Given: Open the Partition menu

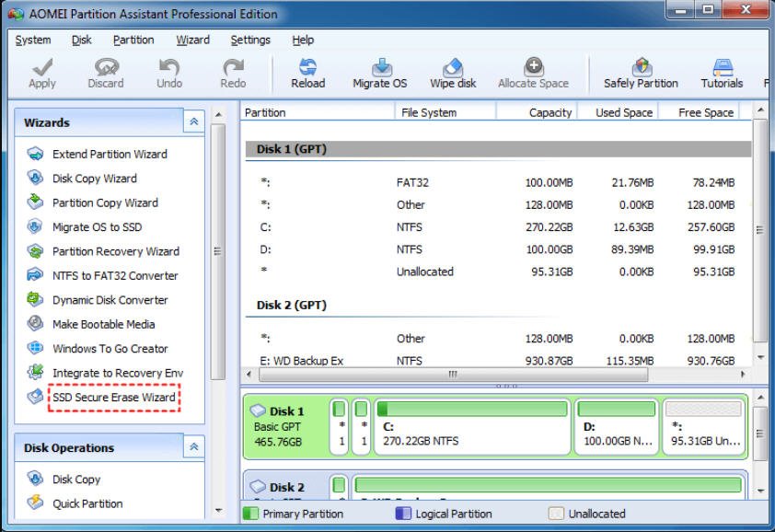Looking at the screenshot, I should (133, 40).
